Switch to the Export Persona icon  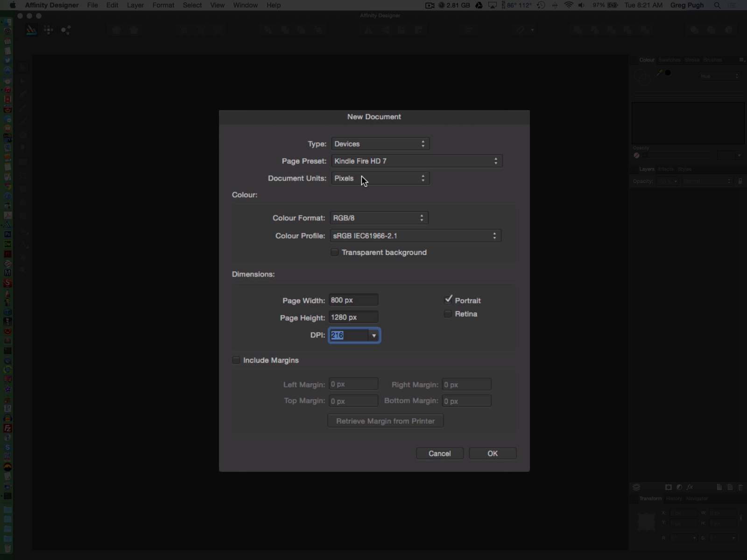click(66, 30)
